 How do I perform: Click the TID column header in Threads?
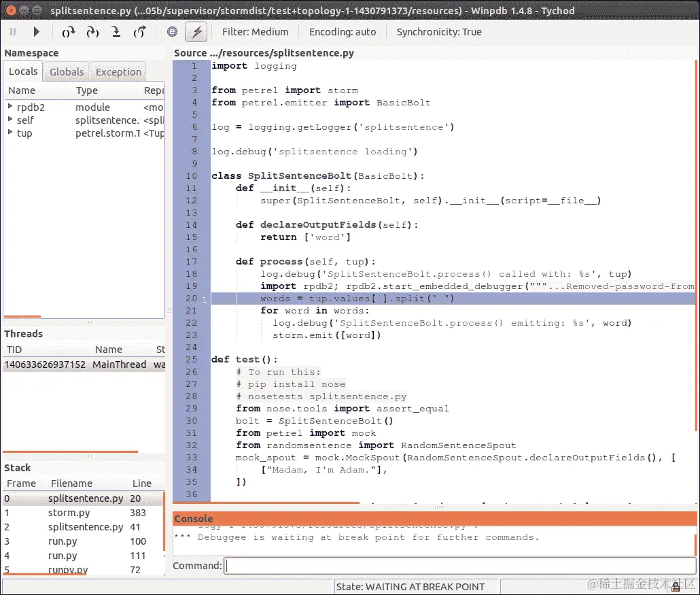click(47, 350)
